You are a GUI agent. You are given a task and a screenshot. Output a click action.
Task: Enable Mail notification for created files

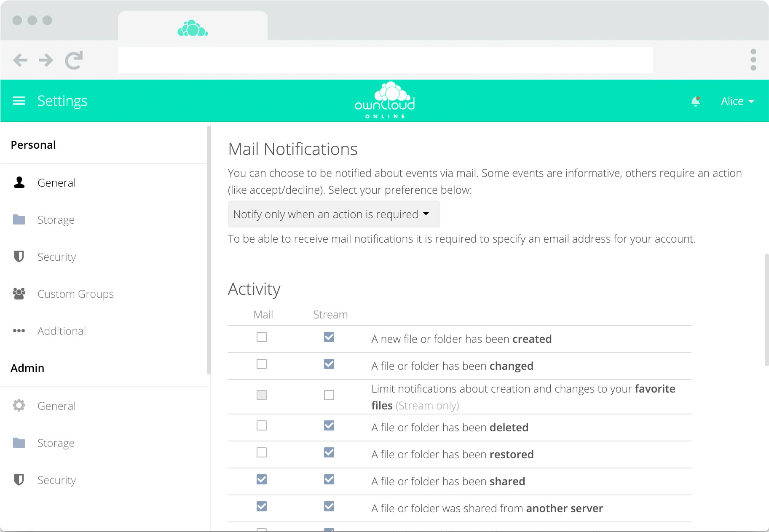point(262,337)
